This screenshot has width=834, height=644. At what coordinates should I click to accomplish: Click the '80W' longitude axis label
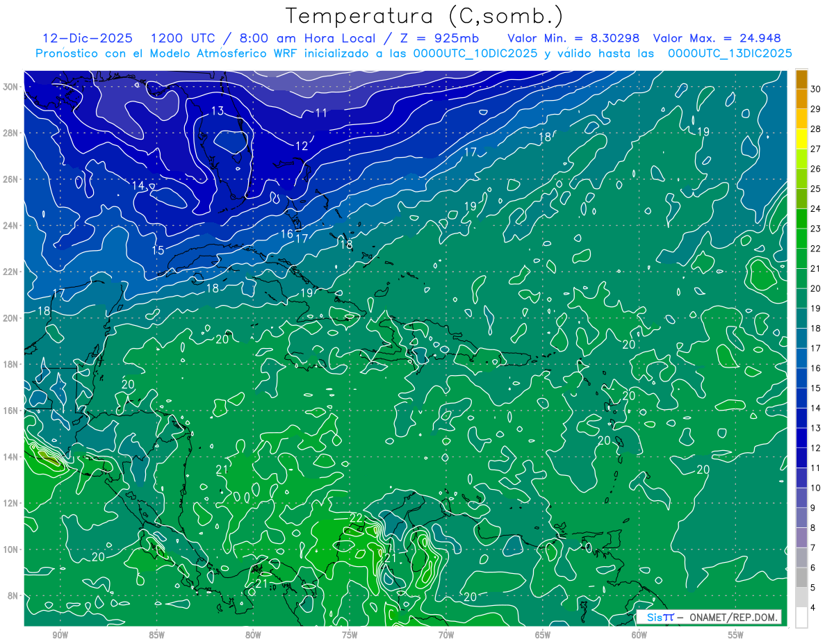[x=253, y=635]
